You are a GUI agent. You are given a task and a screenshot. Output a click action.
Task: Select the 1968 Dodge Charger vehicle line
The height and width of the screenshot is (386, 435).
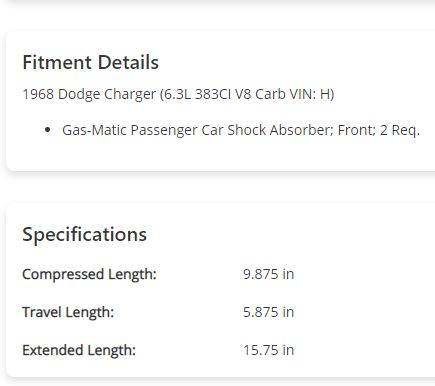coord(178,94)
